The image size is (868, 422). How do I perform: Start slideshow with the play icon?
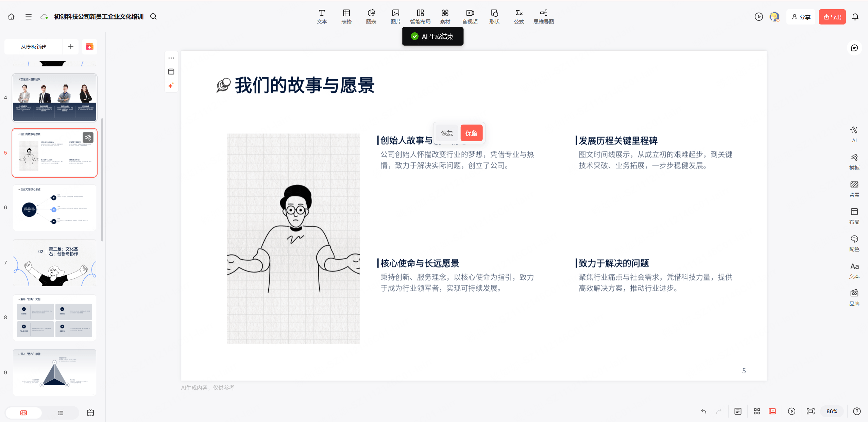coord(791,411)
